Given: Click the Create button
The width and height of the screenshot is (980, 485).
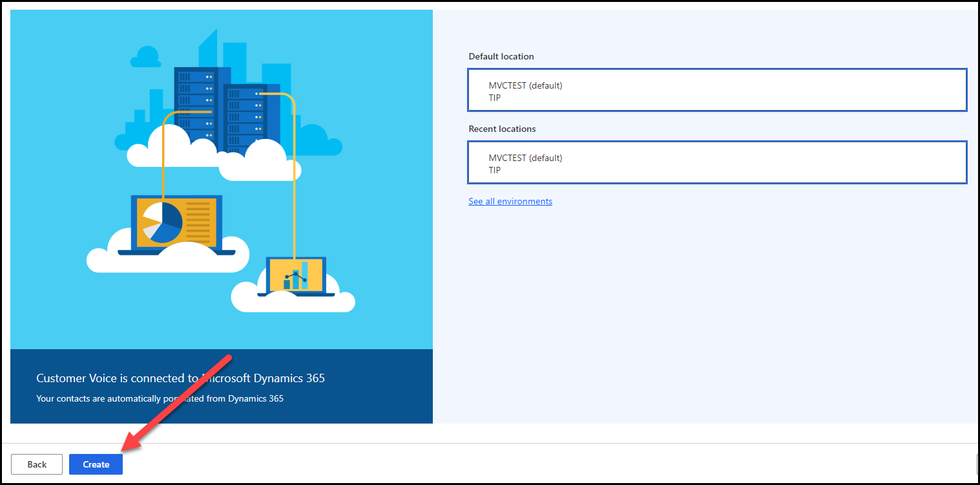Looking at the screenshot, I should 96,464.
